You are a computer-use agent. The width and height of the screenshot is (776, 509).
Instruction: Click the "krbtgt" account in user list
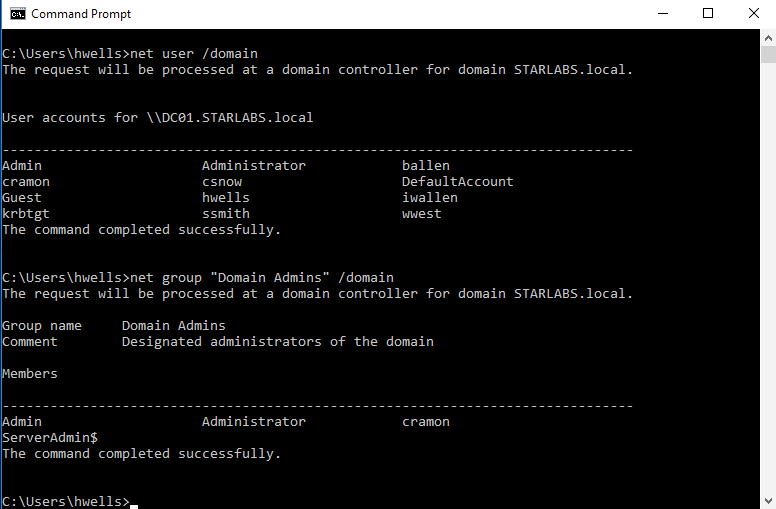(26, 213)
